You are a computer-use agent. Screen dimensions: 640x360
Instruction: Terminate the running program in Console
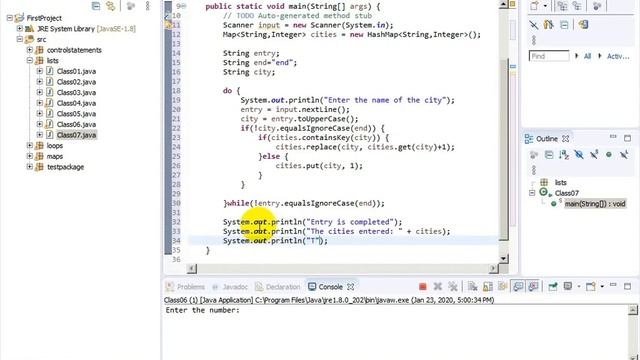tap(422, 287)
